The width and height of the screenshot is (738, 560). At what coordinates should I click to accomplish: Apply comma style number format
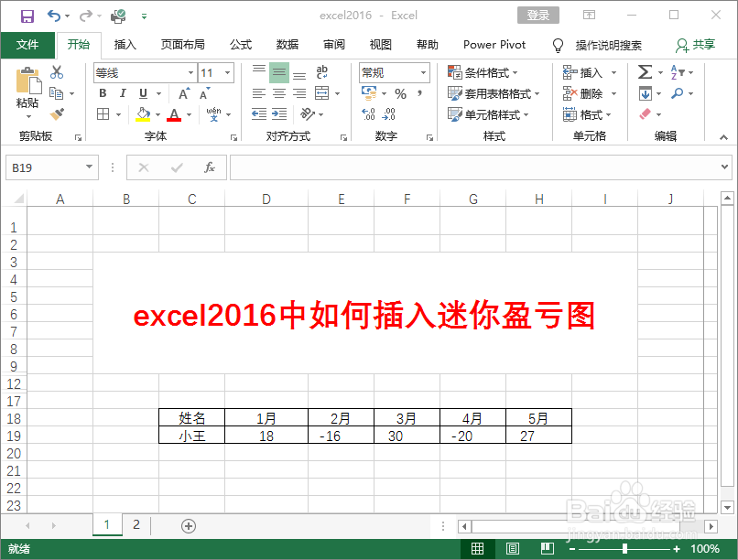click(x=419, y=93)
